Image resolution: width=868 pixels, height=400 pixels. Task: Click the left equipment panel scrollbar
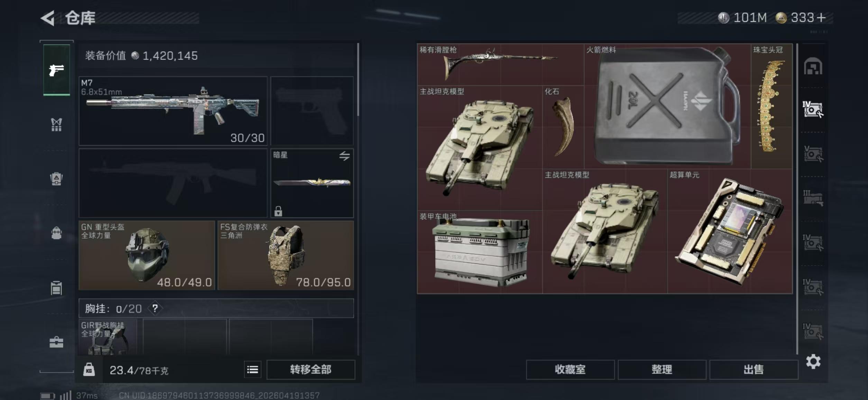click(358, 80)
